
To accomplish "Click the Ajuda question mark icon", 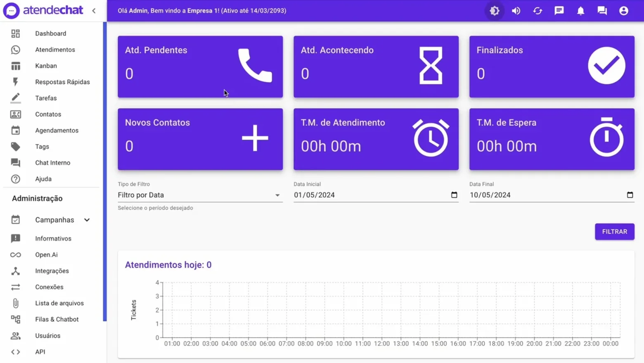I will point(16,179).
